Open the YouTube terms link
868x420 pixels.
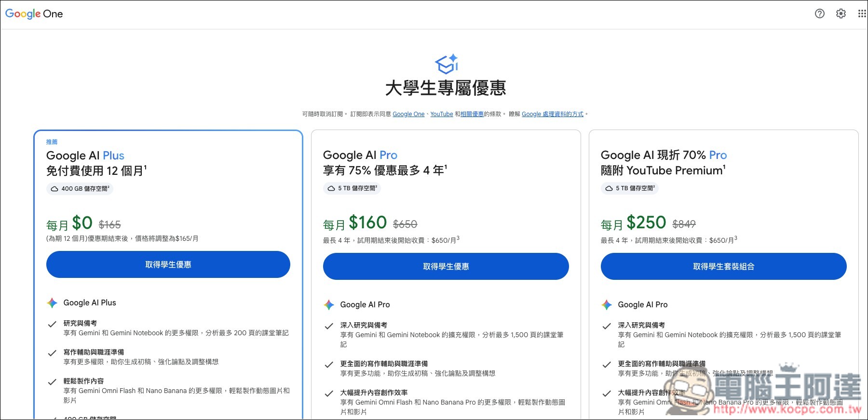(x=442, y=114)
